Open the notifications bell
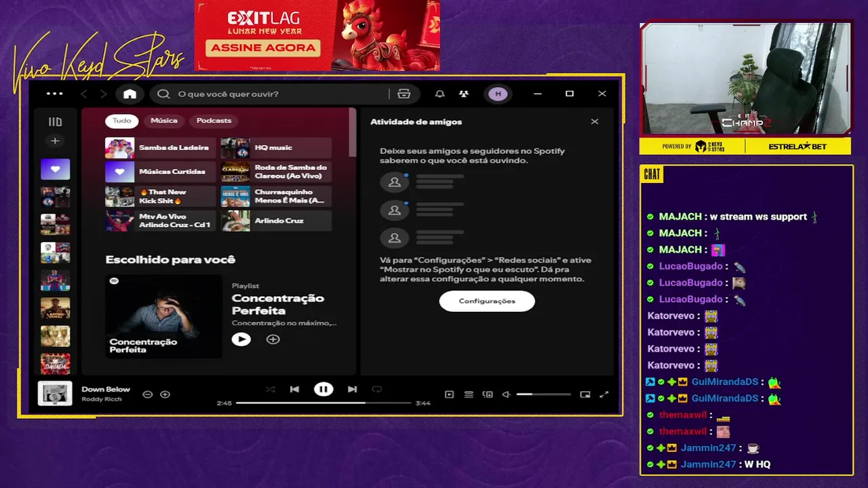 pos(439,94)
